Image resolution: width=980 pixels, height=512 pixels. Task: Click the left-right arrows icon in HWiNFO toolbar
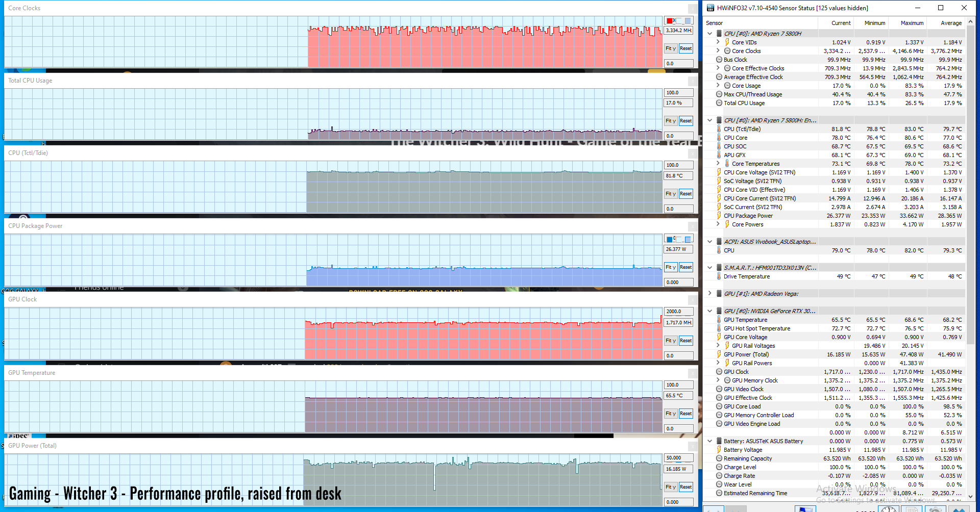714,509
